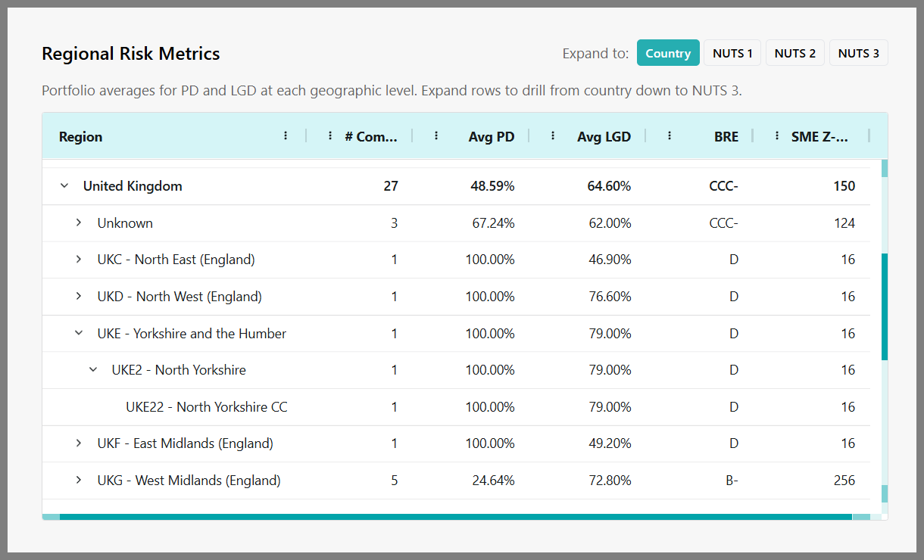Expand the grid to NUTS 1
This screenshot has height=560, width=924.
(x=732, y=53)
